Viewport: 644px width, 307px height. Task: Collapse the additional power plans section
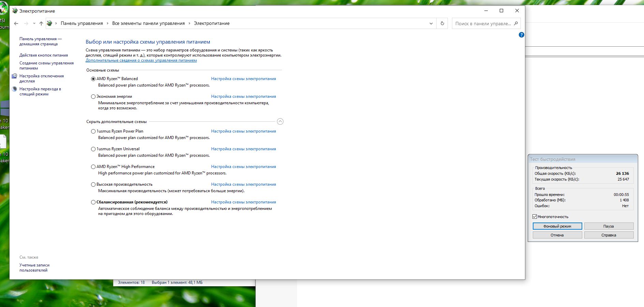[280, 122]
